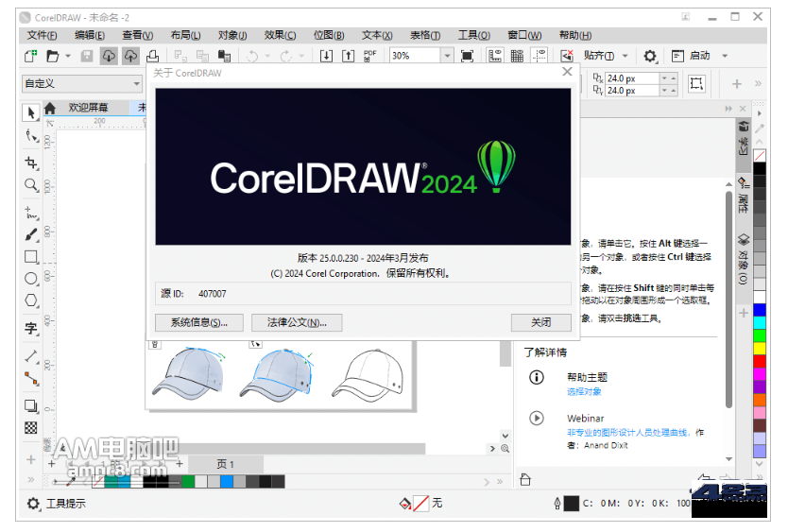Click the cloud upload icon

130,56
